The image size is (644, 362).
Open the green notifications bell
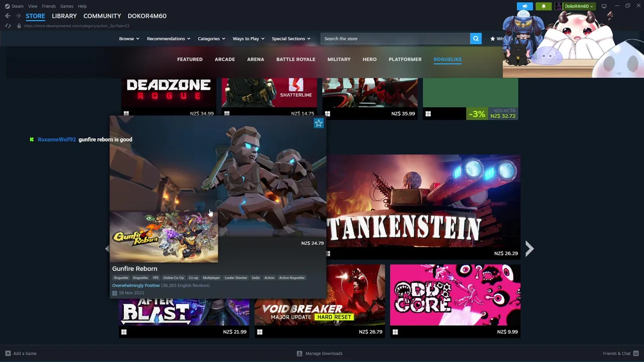543,6
